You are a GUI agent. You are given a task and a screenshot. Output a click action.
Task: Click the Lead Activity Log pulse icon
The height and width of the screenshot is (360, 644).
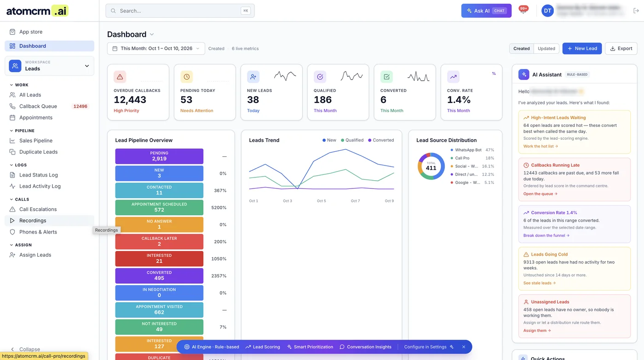click(x=12, y=186)
